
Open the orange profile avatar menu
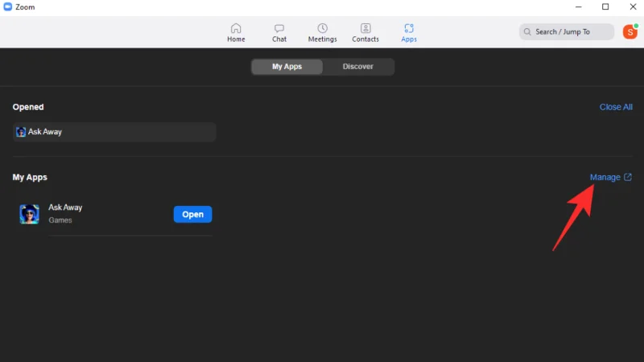[x=630, y=31]
